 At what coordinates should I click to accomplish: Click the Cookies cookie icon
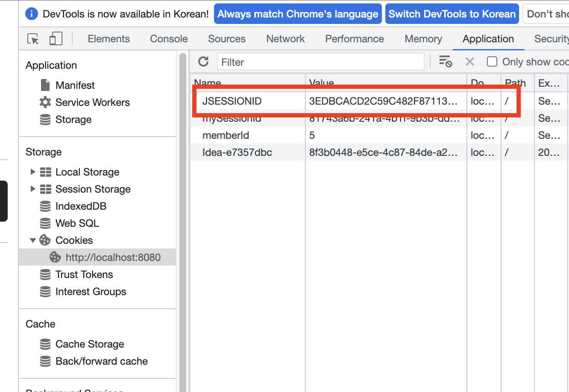[45, 240]
